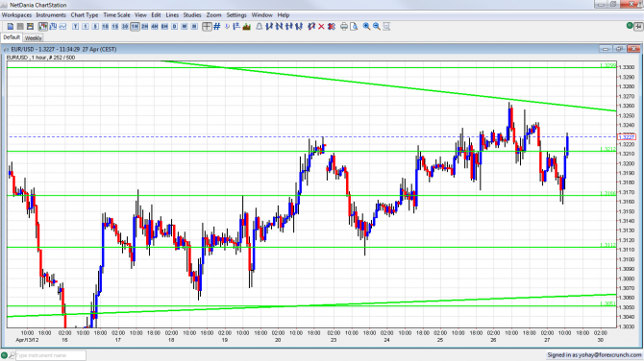
Task: Click the 1.3112 support line label
Action: (x=607, y=245)
